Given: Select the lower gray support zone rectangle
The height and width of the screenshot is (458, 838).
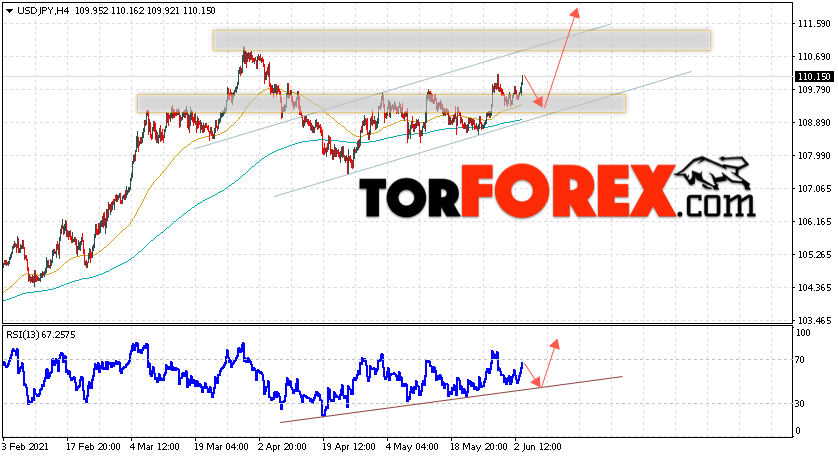Looking at the screenshot, I should (x=381, y=104).
